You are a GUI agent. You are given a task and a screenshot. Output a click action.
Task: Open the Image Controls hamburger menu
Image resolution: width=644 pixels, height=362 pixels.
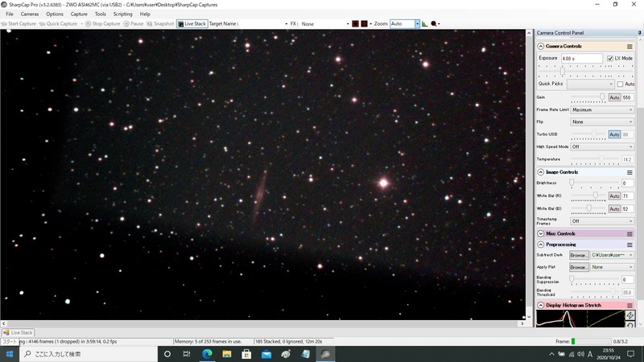630,172
